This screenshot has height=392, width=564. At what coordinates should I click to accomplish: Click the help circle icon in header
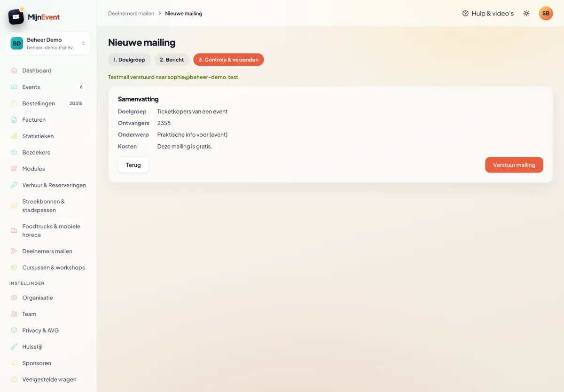pos(466,13)
